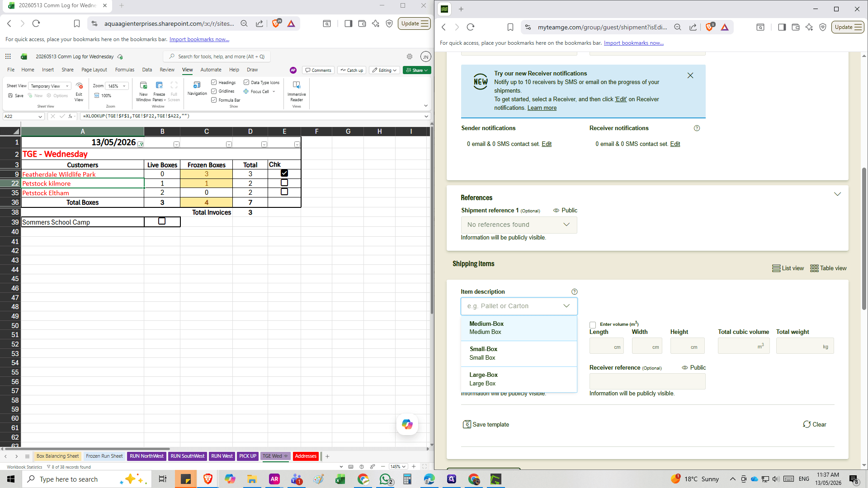Select Small-Box from item list
This screenshot has width=868, height=488.
[519, 353]
